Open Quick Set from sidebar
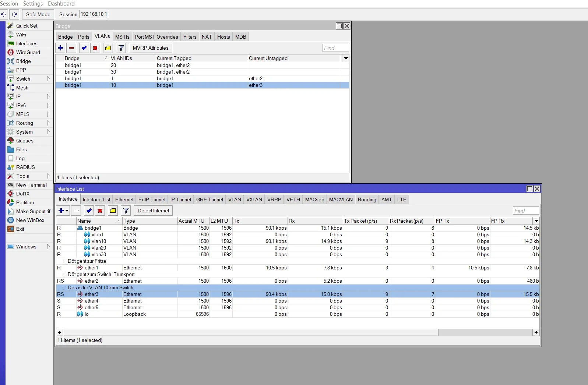The width and height of the screenshot is (588, 385). [27, 26]
